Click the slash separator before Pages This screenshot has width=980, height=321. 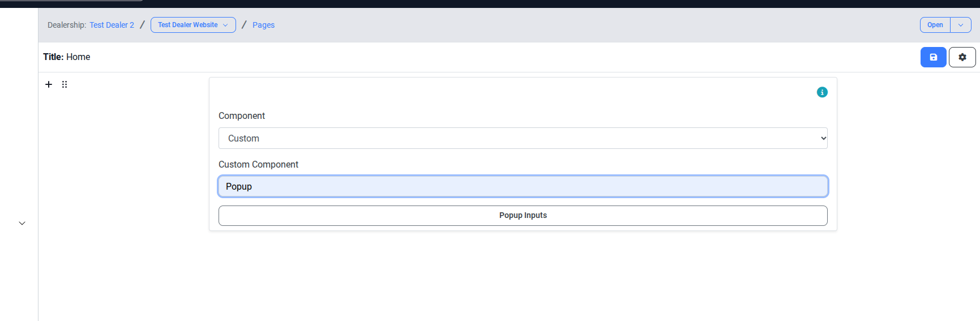pyautogui.click(x=244, y=25)
